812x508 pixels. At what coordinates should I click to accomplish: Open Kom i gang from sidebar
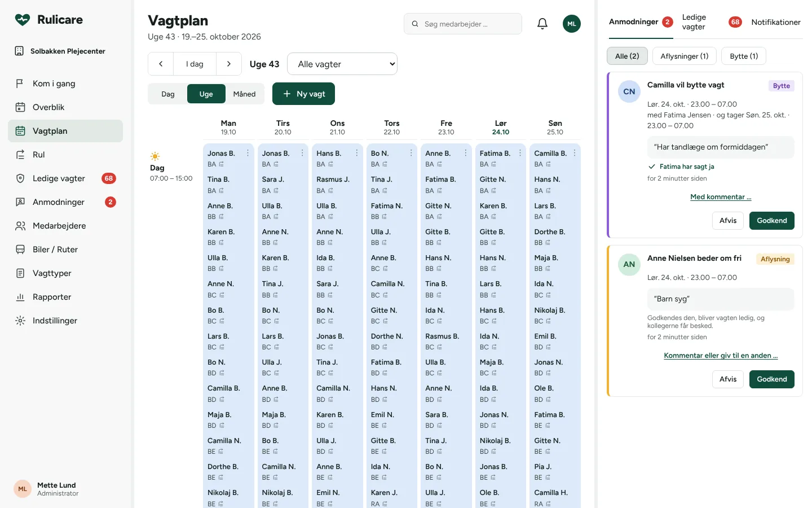65,84
